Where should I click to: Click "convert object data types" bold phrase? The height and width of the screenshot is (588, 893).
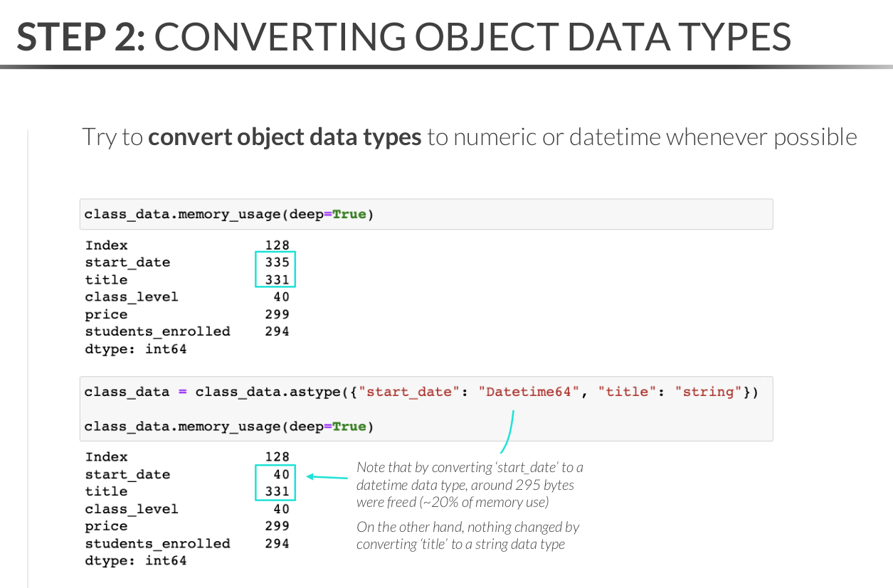(x=285, y=137)
